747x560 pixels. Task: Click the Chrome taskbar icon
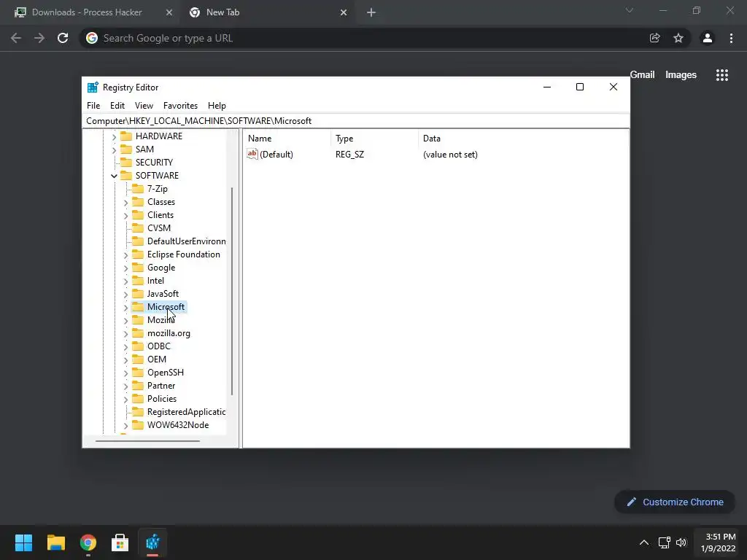(88, 542)
